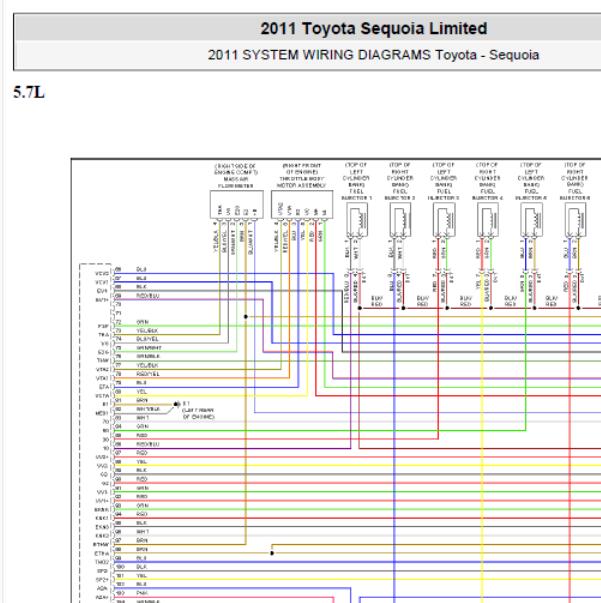Click pin 82 "WHT/BLK" wire label
This screenshot has width=601, height=603.
[x=148, y=409]
